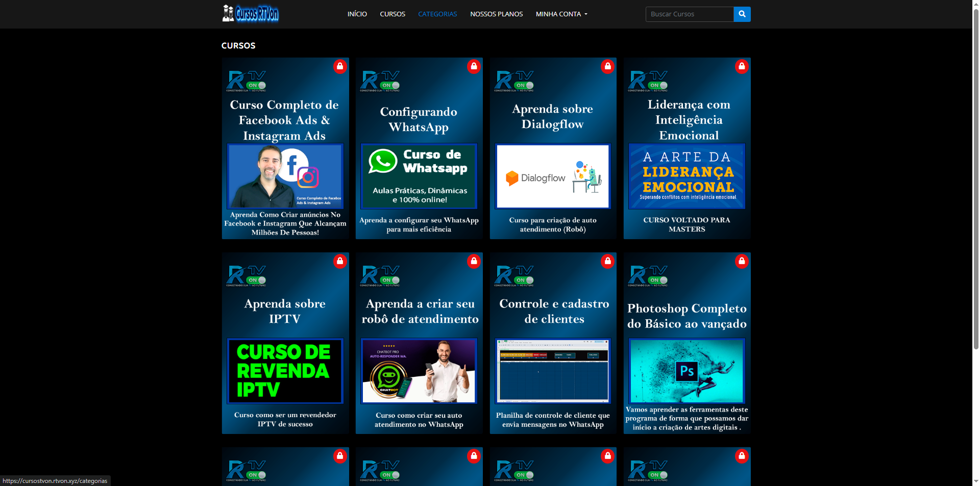Click the Cursos RTVon site logo

pyautogui.click(x=250, y=14)
